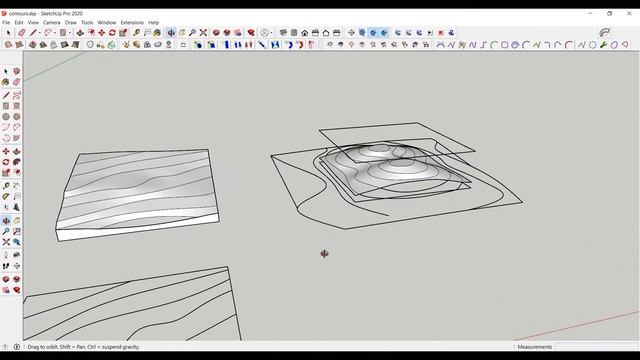Toggle the active Orbit tool in top toolbar
The image size is (640, 360).
tap(171, 33)
